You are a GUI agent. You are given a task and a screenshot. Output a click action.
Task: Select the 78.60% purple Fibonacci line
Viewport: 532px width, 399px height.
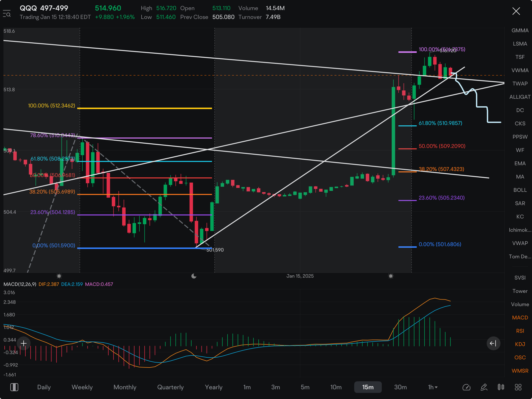[x=145, y=138]
